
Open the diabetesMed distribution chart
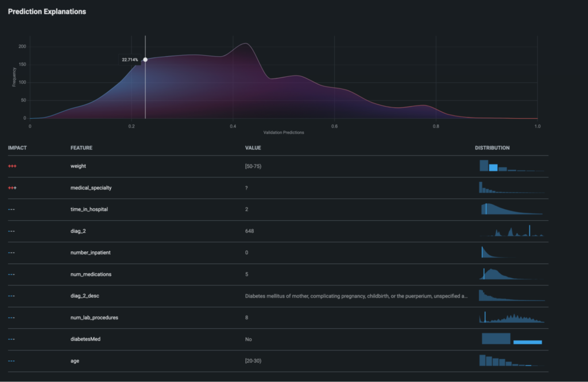[511, 339]
